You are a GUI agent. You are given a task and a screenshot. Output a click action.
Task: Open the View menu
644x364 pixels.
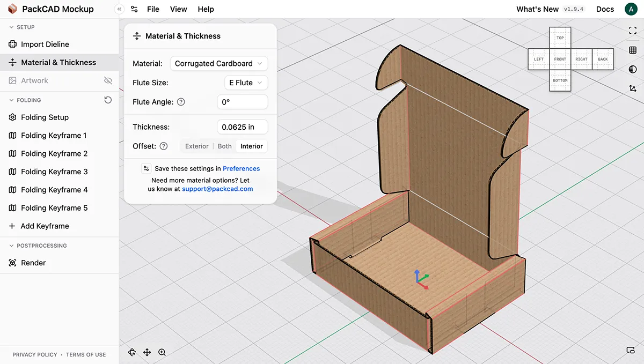(178, 9)
